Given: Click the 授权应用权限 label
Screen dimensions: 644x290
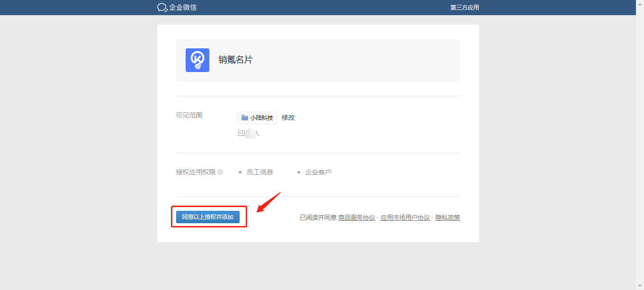Looking at the screenshot, I should tap(196, 172).
